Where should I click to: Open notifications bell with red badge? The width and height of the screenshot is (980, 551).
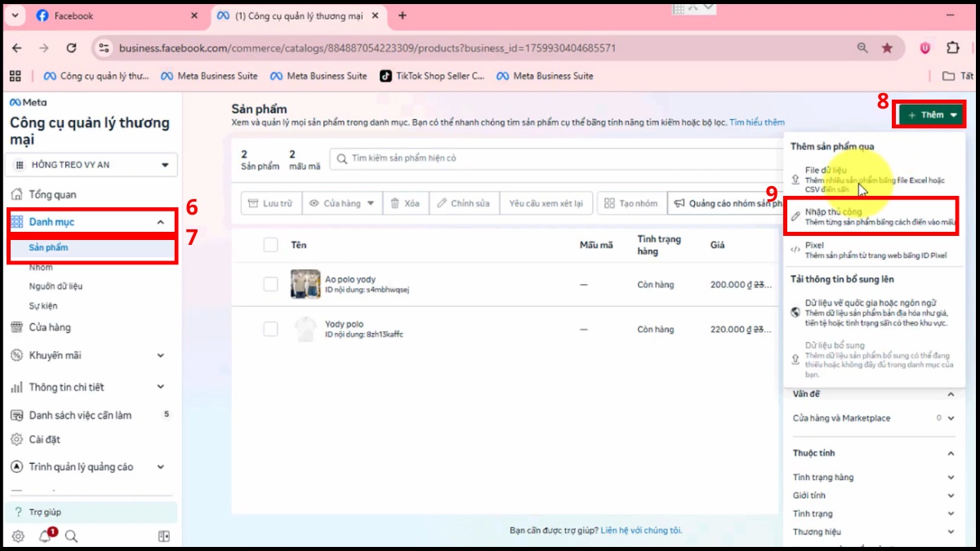pyautogui.click(x=46, y=535)
